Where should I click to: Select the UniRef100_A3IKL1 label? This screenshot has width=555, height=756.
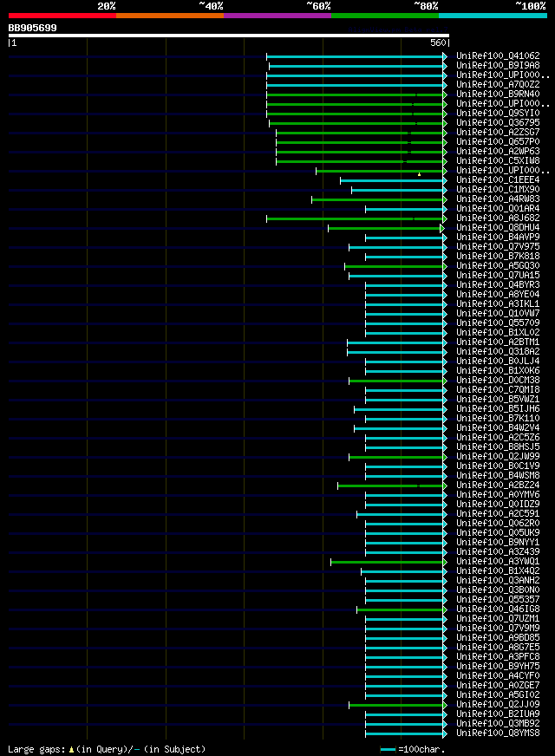click(x=498, y=303)
